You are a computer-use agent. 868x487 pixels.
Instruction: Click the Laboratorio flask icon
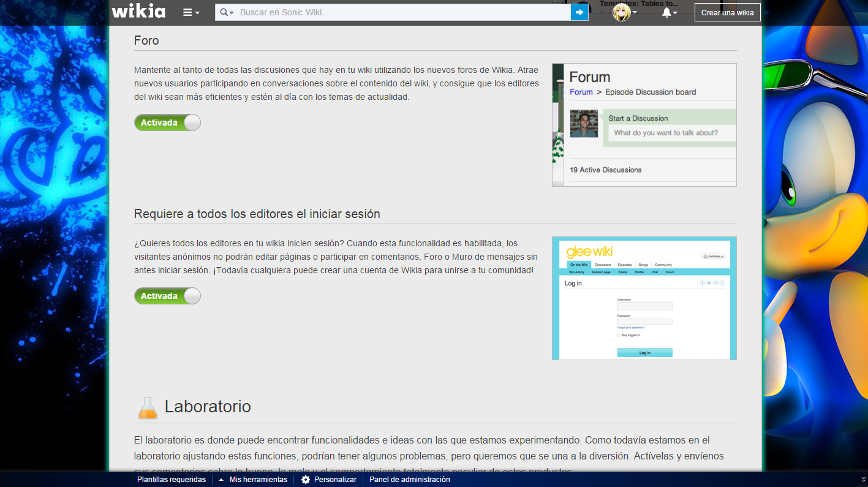(148, 408)
